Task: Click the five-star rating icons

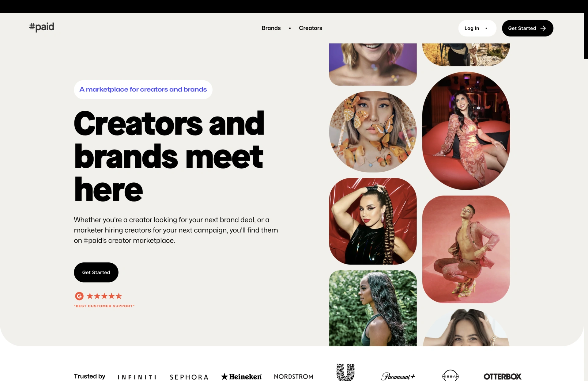Action: [104, 296]
